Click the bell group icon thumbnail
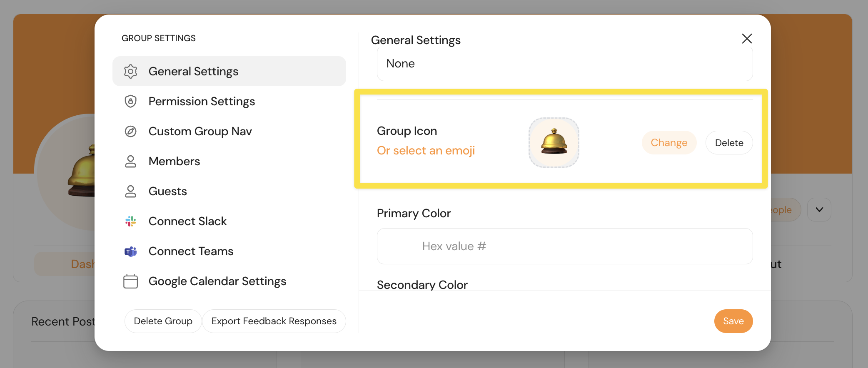The image size is (868, 368). click(x=554, y=142)
